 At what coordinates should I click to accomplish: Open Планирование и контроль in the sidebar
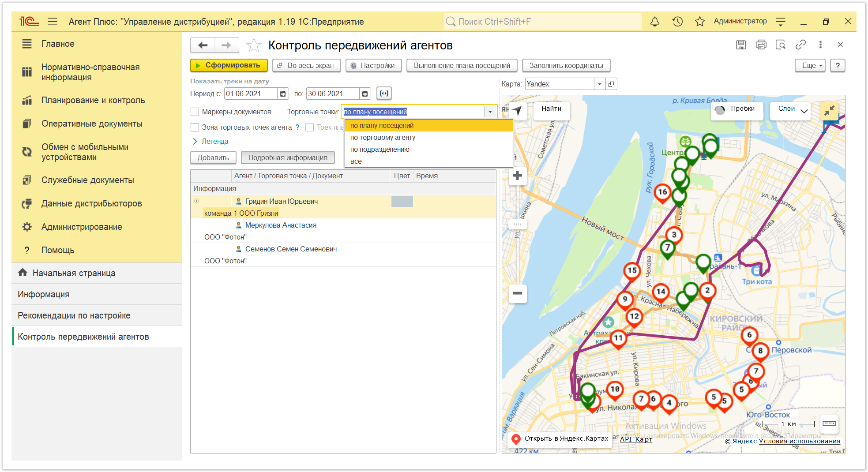coord(93,100)
